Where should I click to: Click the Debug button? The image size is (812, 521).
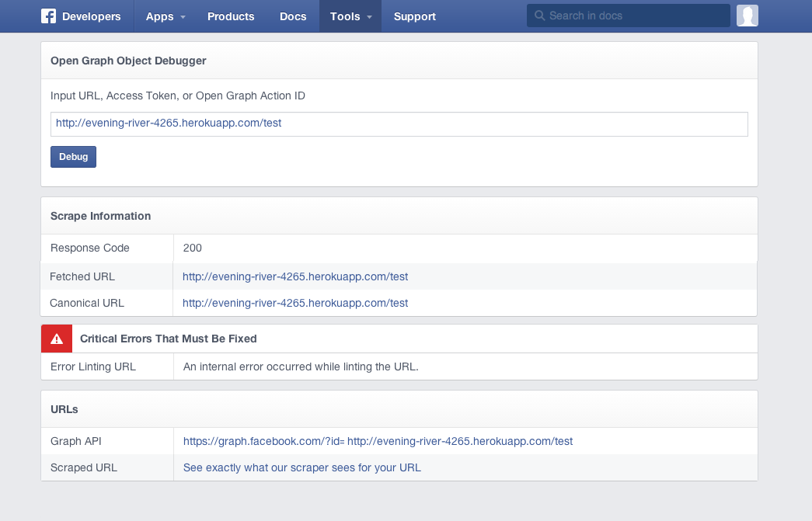73,157
